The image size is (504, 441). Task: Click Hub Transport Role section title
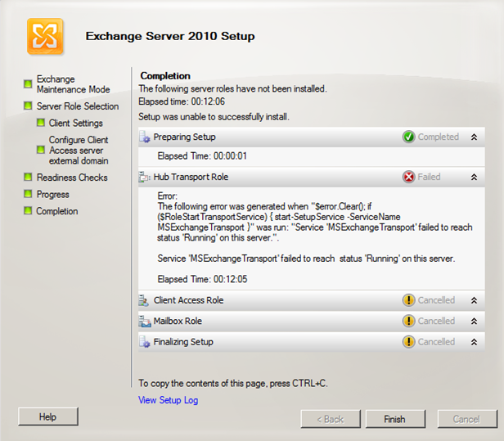coord(191,177)
